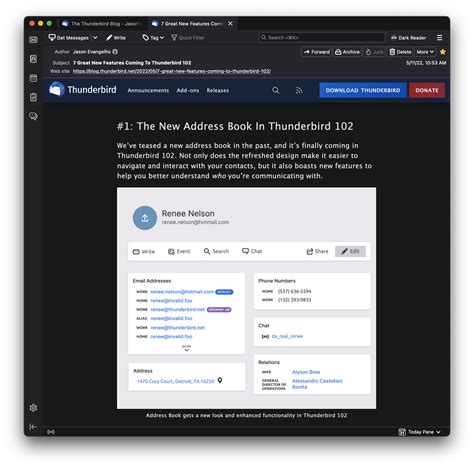This screenshot has height=468, width=474.
Task: Click the online status icon in status bar
Action: click(x=51, y=432)
